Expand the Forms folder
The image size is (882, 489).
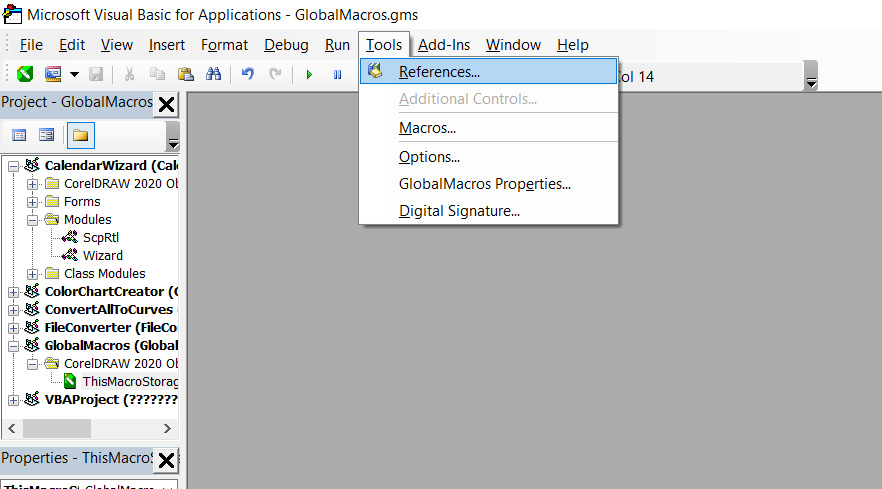pos(33,202)
